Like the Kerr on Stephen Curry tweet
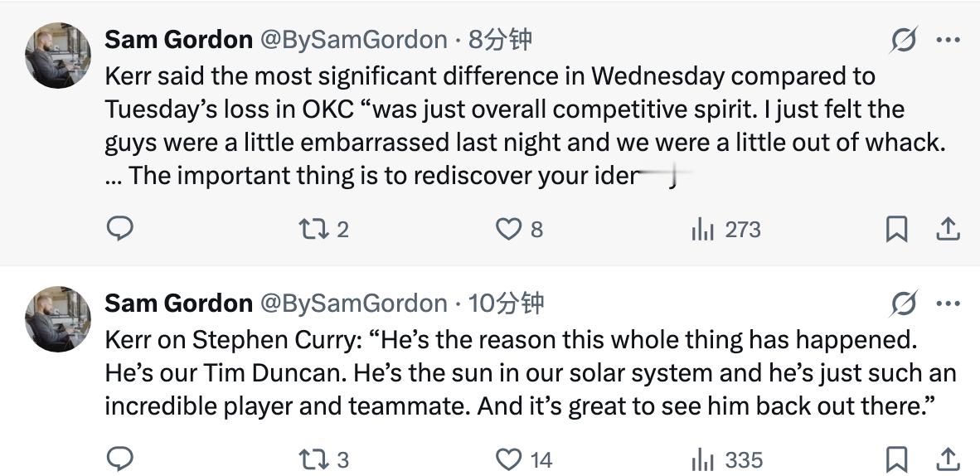 coord(508,459)
